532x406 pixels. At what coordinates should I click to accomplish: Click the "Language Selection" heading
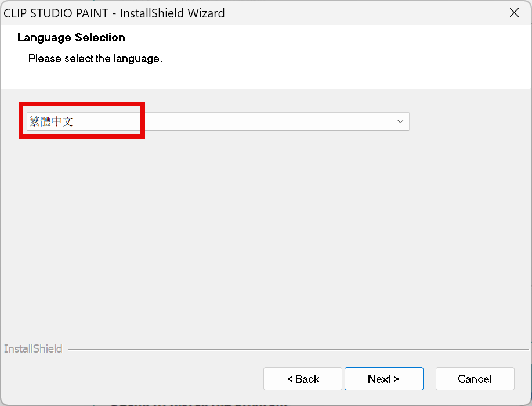71,38
